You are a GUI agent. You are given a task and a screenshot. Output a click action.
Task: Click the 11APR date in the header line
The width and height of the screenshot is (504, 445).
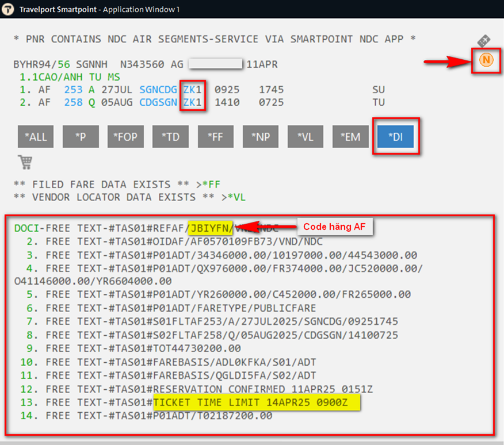click(x=262, y=64)
